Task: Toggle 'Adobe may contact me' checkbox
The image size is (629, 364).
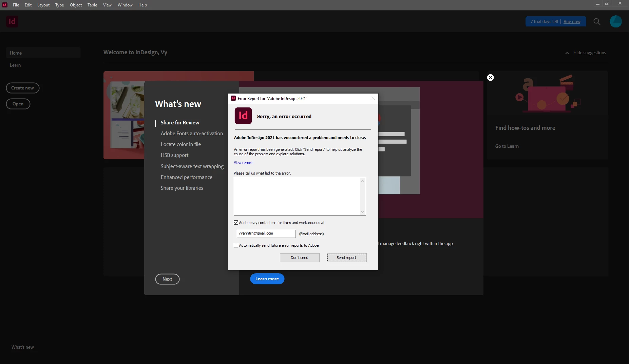Action: pos(236,223)
